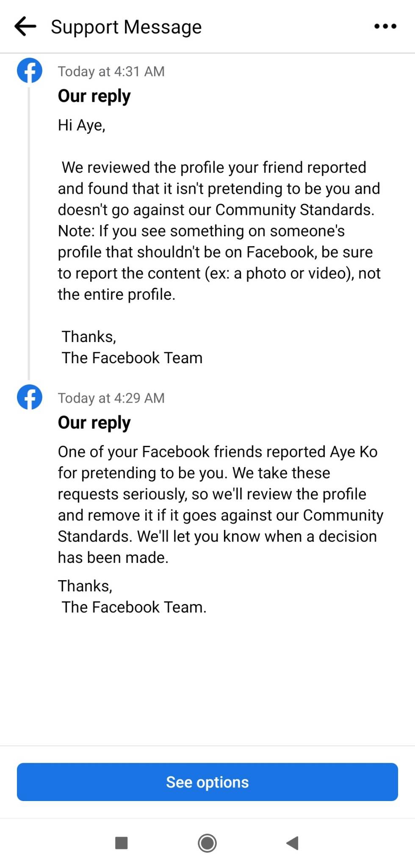Tap the back arrow to exit Support Message
This screenshot has width=415, height=868.
(x=25, y=26)
